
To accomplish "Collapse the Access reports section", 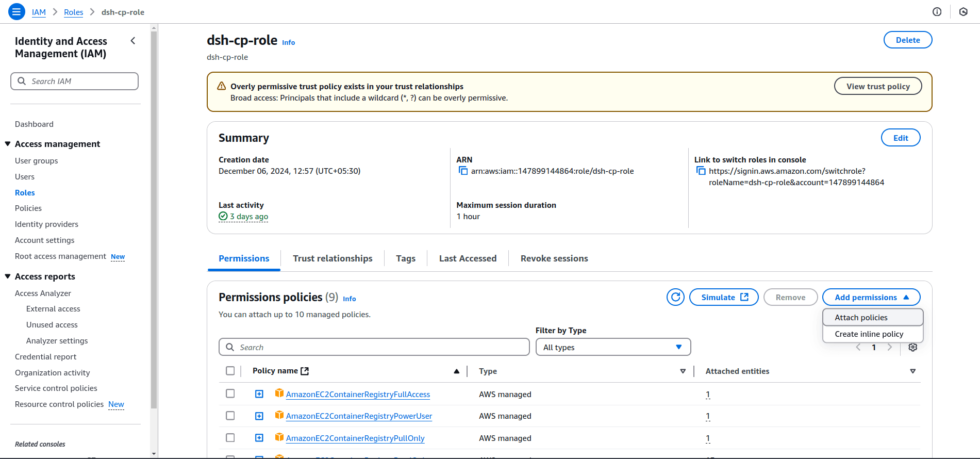I will pyautogui.click(x=8, y=276).
